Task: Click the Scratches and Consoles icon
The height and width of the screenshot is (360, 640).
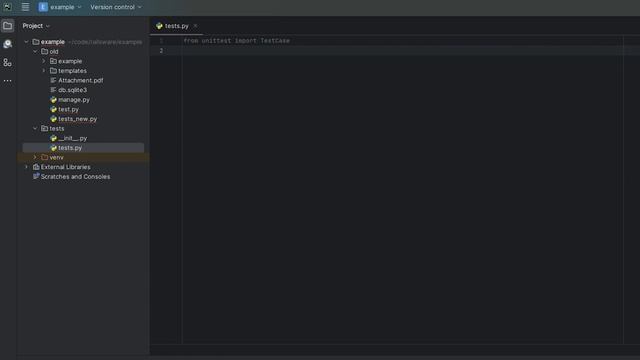Action: pyautogui.click(x=36, y=176)
